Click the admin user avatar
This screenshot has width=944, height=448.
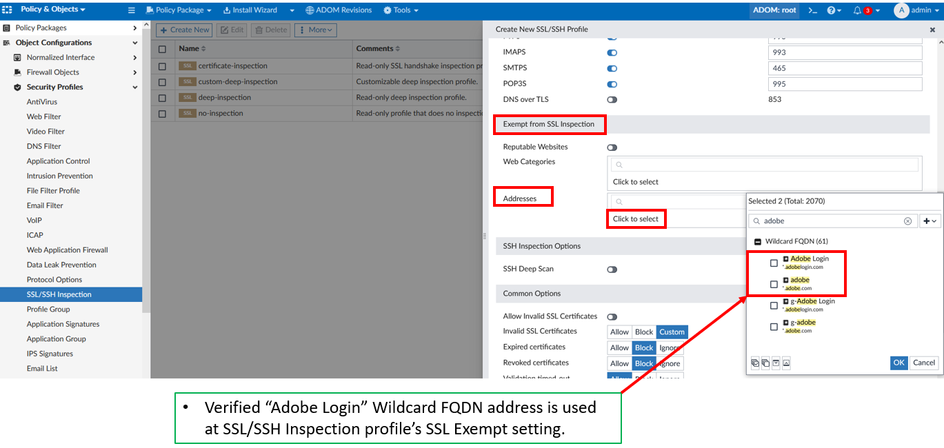(901, 10)
